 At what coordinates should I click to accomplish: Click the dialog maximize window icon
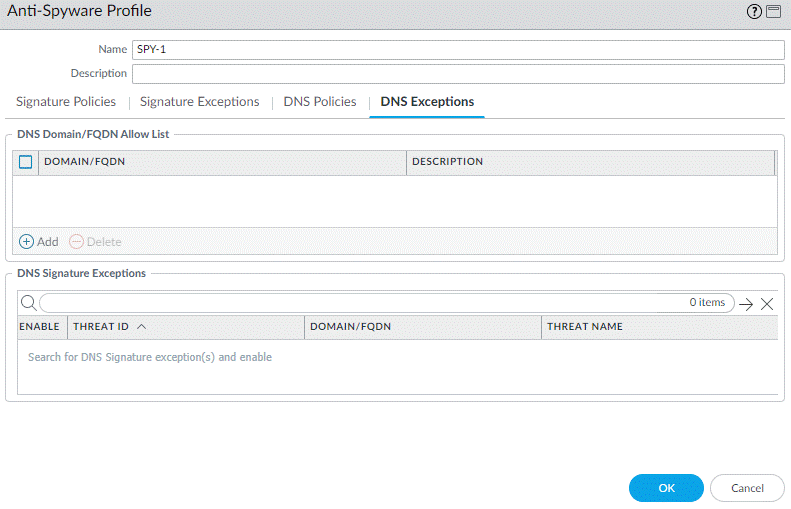tap(773, 12)
